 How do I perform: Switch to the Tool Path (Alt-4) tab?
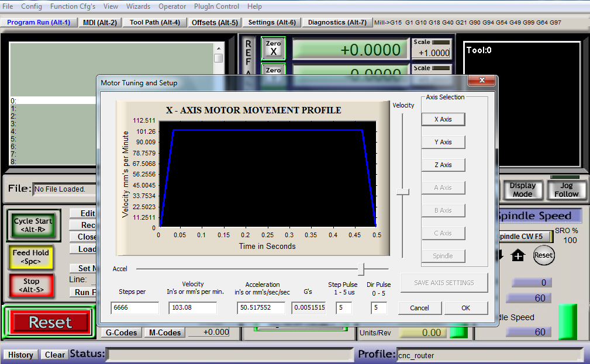pos(155,22)
